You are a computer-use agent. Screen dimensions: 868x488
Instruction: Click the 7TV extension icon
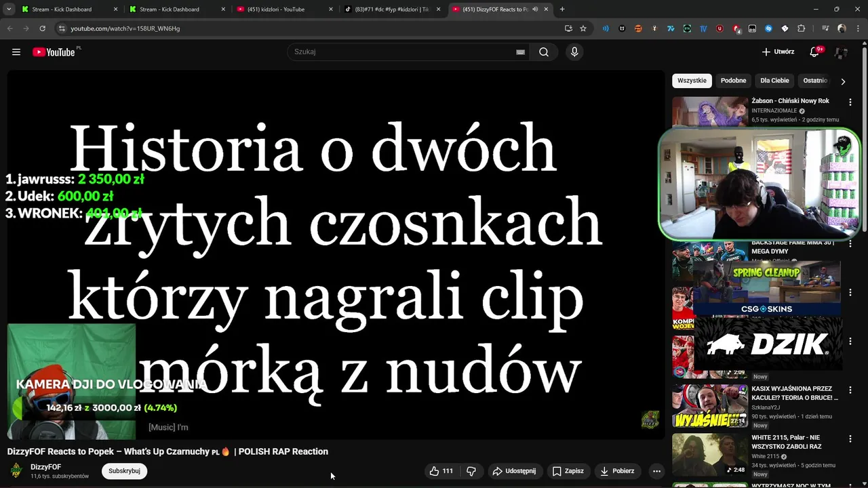[x=671, y=28]
